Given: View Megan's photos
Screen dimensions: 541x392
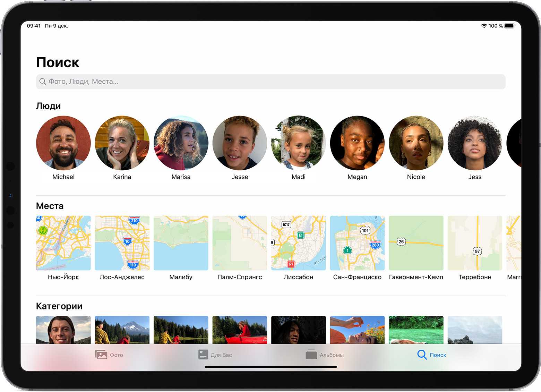Looking at the screenshot, I should pyautogui.click(x=357, y=143).
